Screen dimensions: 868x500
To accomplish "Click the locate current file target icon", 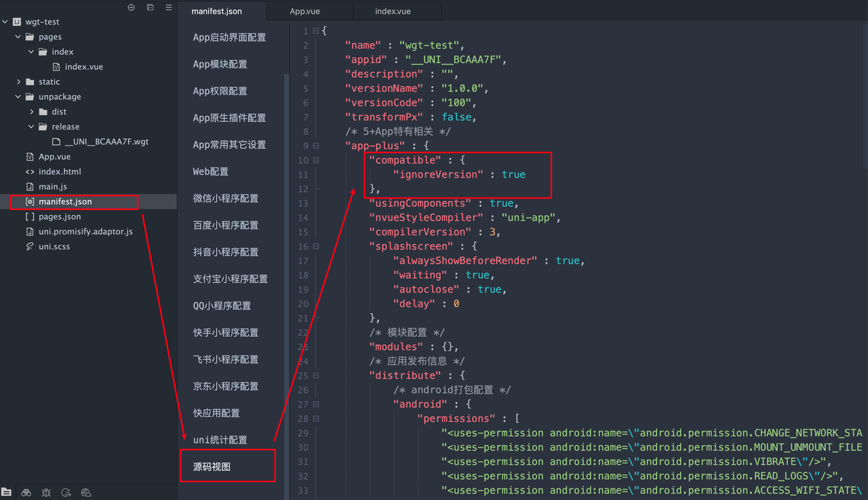I will pyautogui.click(x=132, y=7).
